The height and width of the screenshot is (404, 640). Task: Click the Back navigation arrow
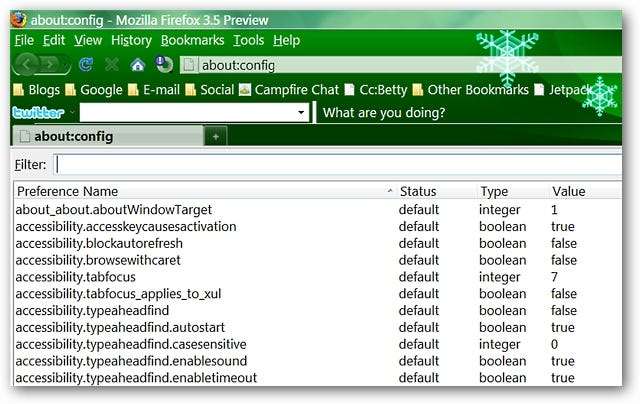(x=27, y=64)
